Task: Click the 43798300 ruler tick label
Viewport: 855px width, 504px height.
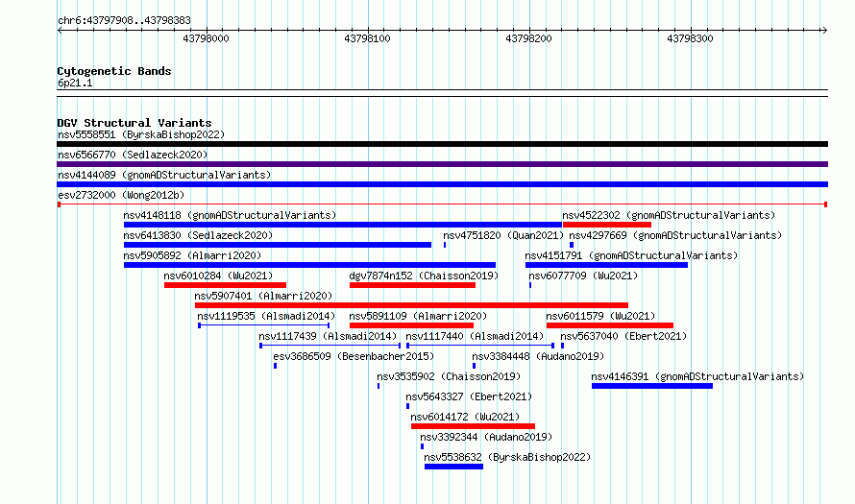Action: [x=690, y=38]
